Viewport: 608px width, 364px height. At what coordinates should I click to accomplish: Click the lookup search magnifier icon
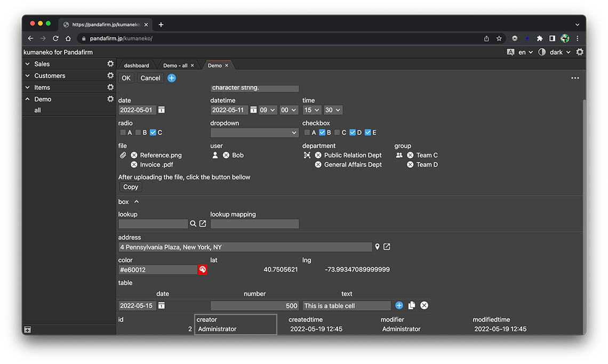click(193, 224)
